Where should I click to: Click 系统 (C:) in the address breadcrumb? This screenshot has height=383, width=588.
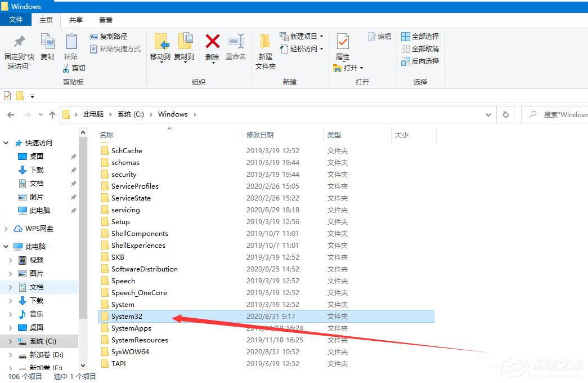131,114
